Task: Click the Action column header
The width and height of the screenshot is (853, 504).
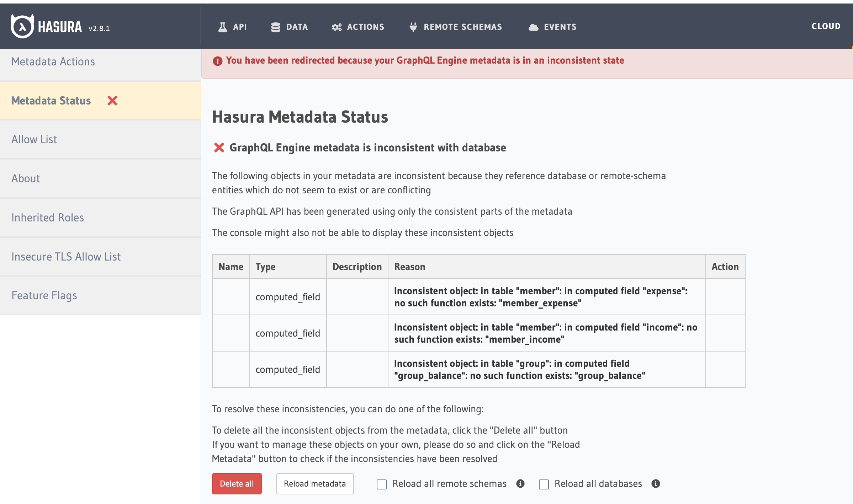Action: coord(725,267)
